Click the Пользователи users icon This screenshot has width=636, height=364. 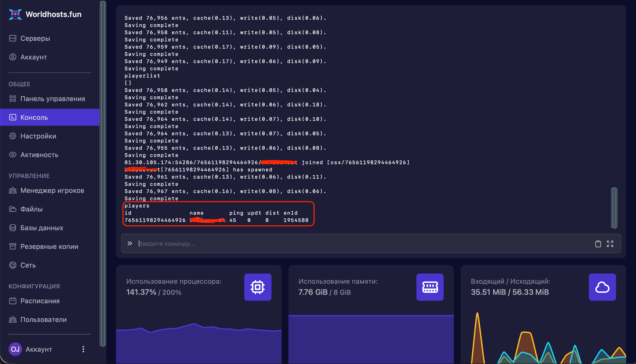[x=13, y=319]
